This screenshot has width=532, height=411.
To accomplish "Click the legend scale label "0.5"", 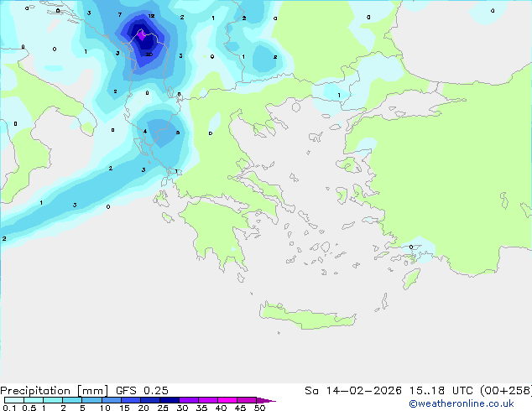I will coord(29,408).
